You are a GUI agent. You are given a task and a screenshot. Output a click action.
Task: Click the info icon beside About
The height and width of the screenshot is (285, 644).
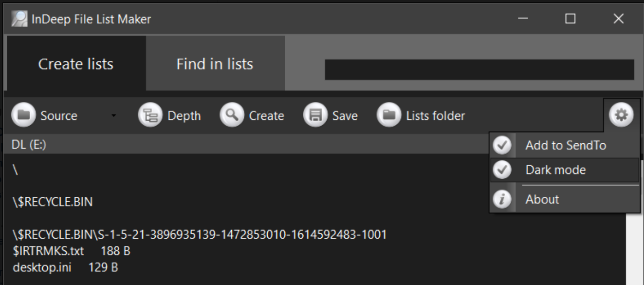click(502, 198)
